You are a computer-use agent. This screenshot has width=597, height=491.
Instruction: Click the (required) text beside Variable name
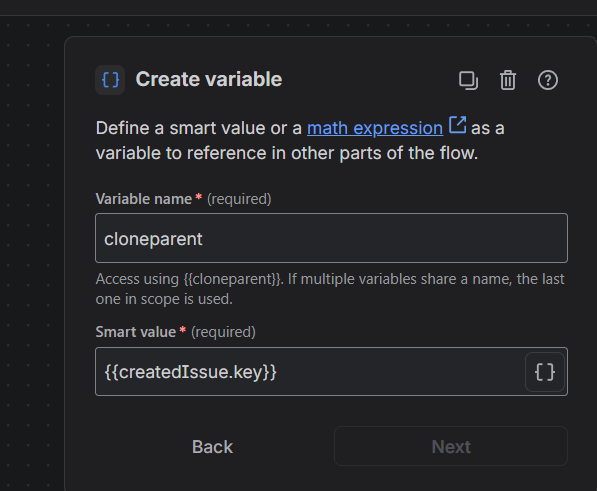[x=239, y=199]
